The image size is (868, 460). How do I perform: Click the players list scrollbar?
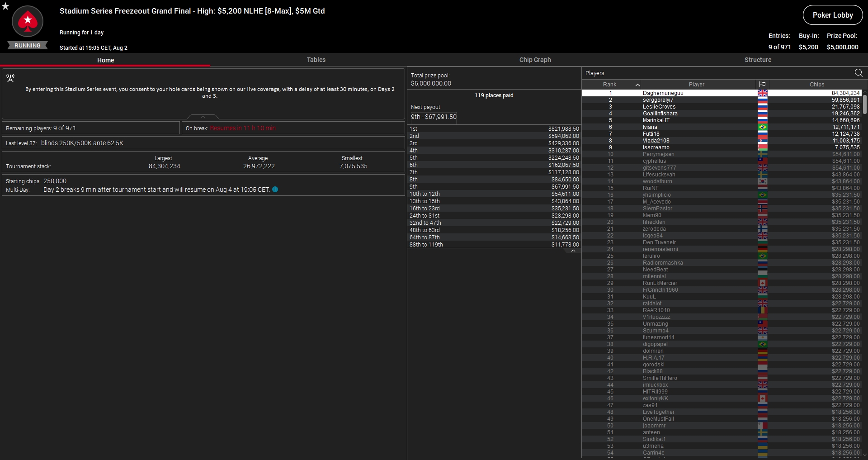click(x=865, y=104)
